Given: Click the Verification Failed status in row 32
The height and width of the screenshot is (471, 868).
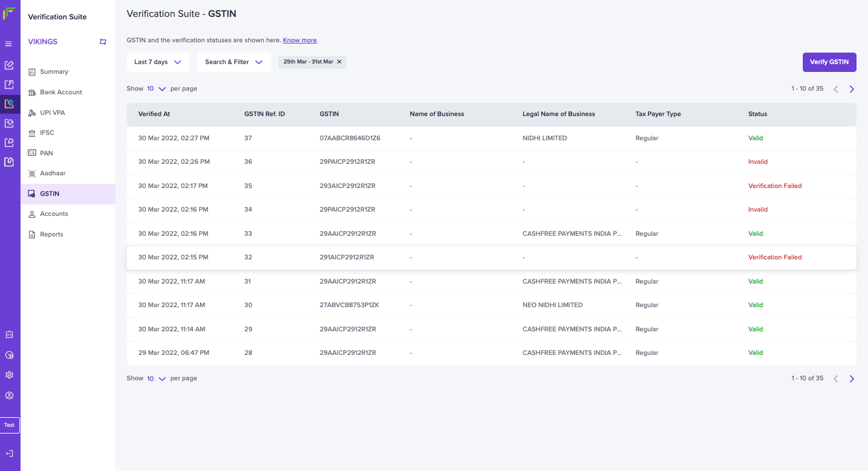Looking at the screenshot, I should click(x=775, y=258).
